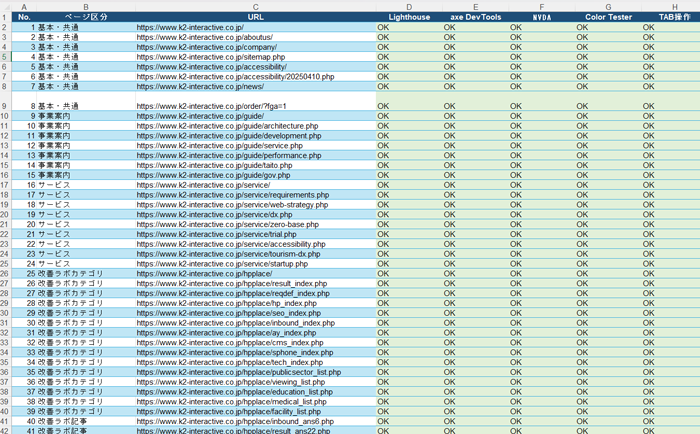Open the /hpplace/publicsector_list.php link
The height and width of the screenshot is (434, 700).
[239, 371]
